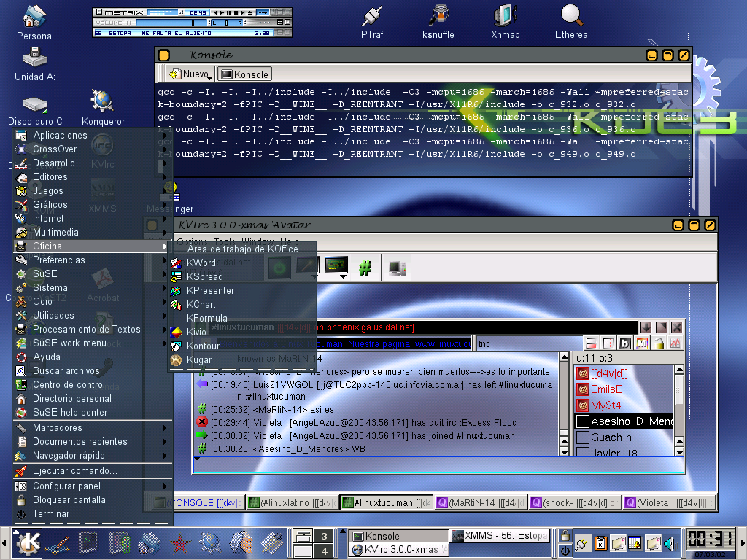Select user GuachIn in nick list

coord(624,437)
